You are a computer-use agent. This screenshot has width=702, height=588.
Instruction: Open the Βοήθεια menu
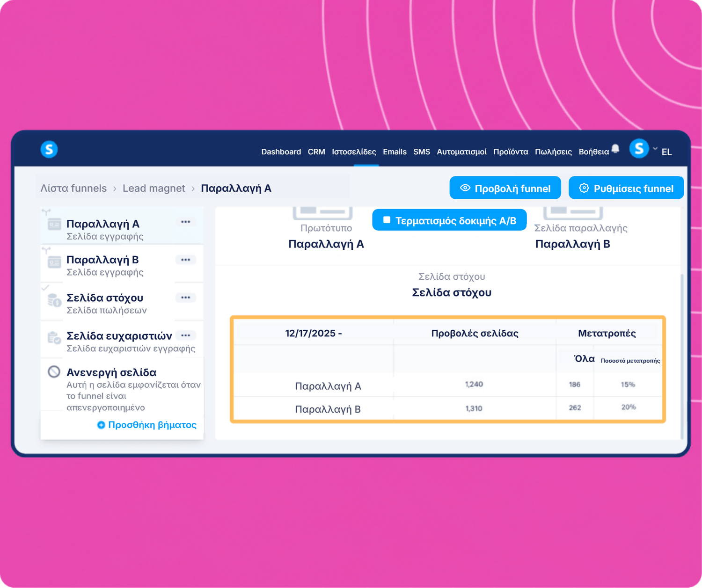(594, 152)
